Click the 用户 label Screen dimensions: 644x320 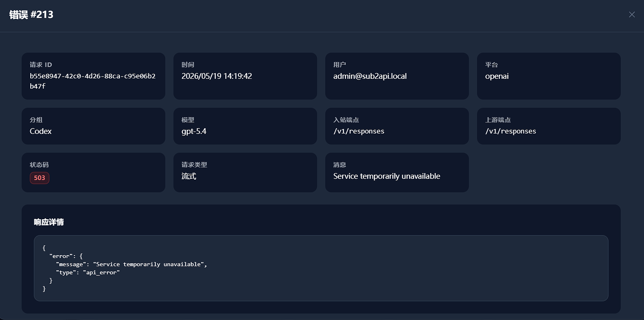pyautogui.click(x=340, y=65)
